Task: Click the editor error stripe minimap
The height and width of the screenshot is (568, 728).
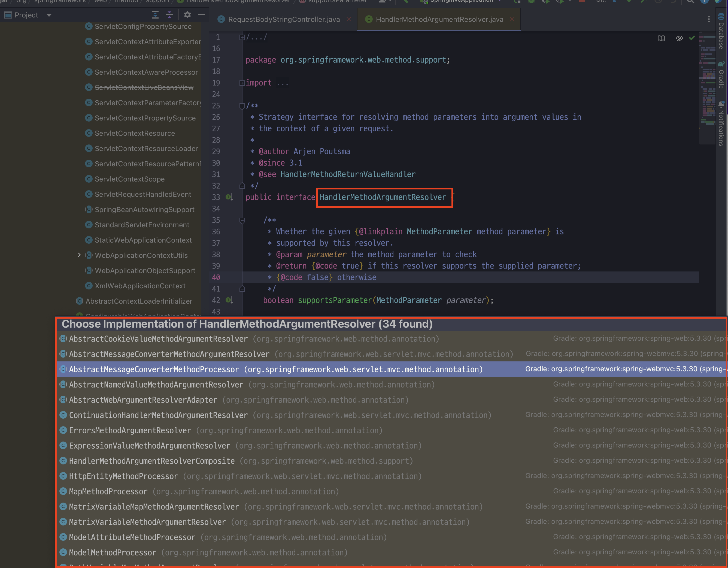Action: [707, 87]
